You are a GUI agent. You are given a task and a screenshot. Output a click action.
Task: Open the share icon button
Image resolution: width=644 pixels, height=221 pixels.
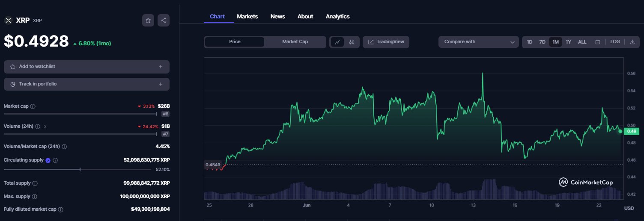pos(164,20)
